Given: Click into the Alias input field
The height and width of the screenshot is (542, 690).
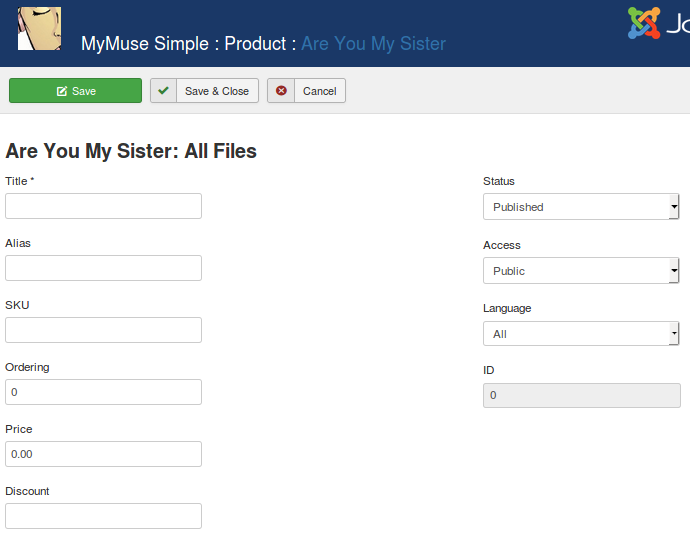Looking at the screenshot, I should pyautogui.click(x=103, y=268).
